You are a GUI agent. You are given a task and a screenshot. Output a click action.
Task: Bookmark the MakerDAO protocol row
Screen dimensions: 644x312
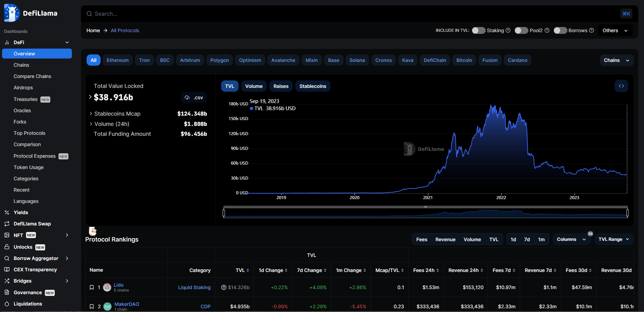coord(92,307)
